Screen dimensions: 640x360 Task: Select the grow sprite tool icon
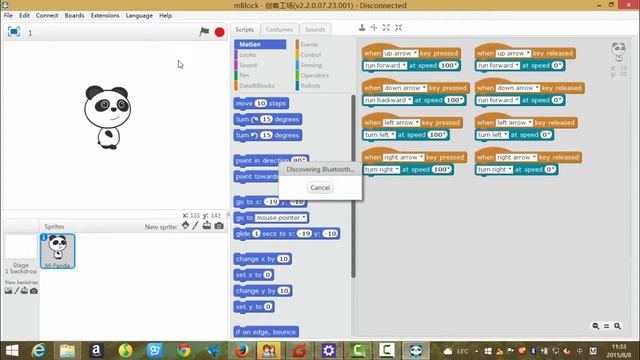click(386, 28)
